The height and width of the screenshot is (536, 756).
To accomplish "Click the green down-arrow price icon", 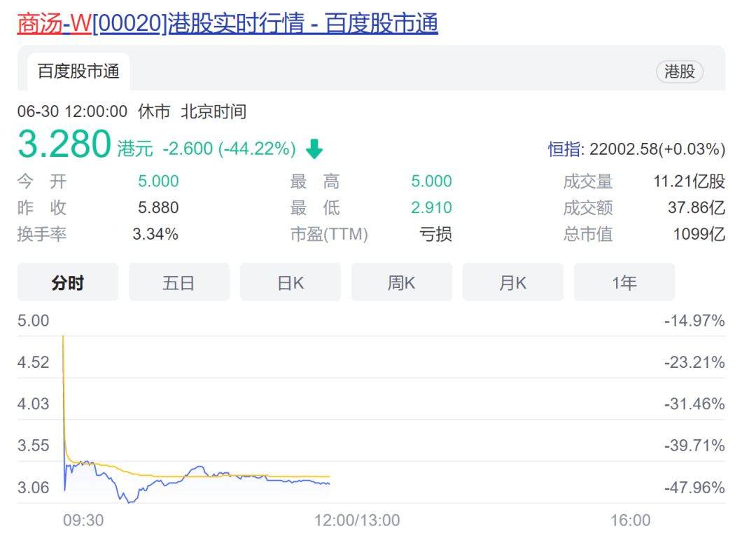I will [x=314, y=149].
